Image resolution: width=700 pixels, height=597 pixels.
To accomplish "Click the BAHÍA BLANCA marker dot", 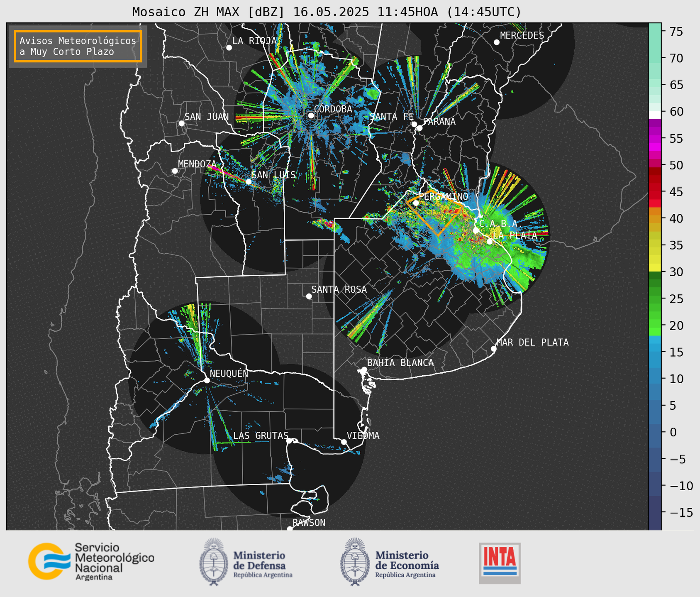I will point(364,369).
